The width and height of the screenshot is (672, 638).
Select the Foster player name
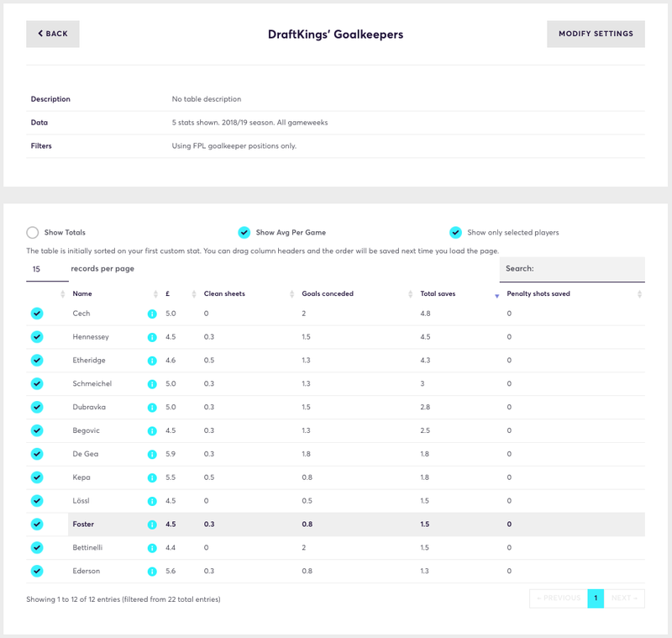point(83,524)
